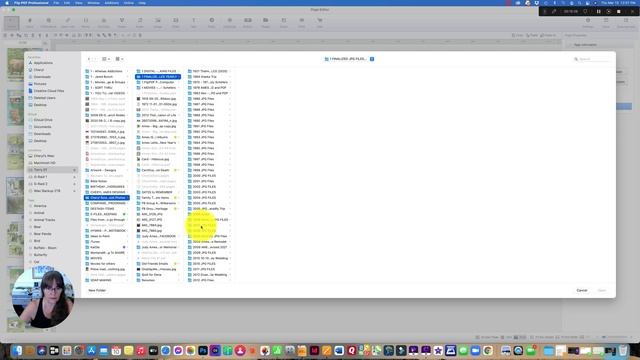This screenshot has height=360, width=640.
Task: Eject the Terry 01 drive
Action: tap(74, 170)
